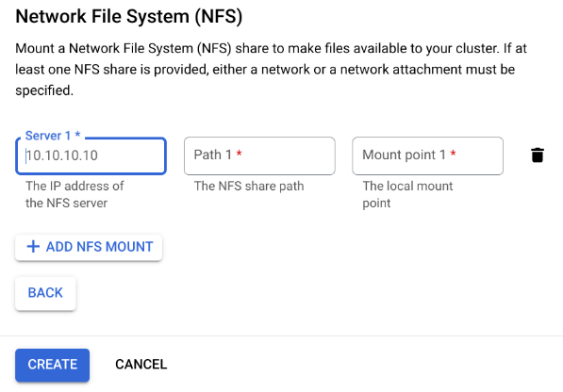Click the blue asterisk after Server 1 label

[77, 134]
